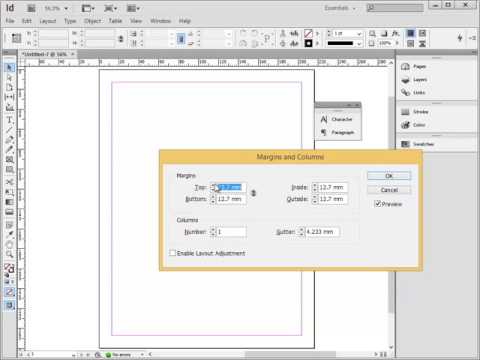Click the Top margin stepper arrows
This screenshot has width=480, height=360.
[x=213, y=187]
